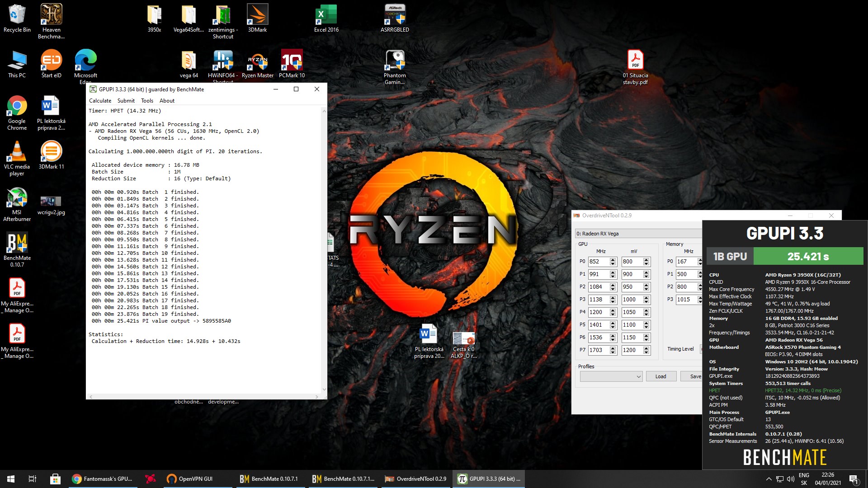Open 01 Situacia stavby.pdf file
The image size is (868, 488).
(x=635, y=67)
